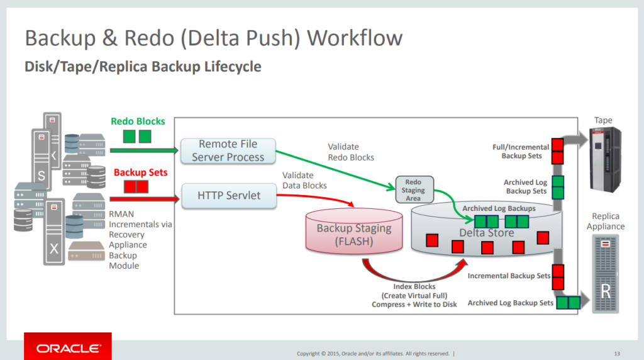Image resolution: width=644 pixels, height=360 pixels.
Task: Click red blocks beside Full/Incremental Backup Sets
Action: point(557,151)
